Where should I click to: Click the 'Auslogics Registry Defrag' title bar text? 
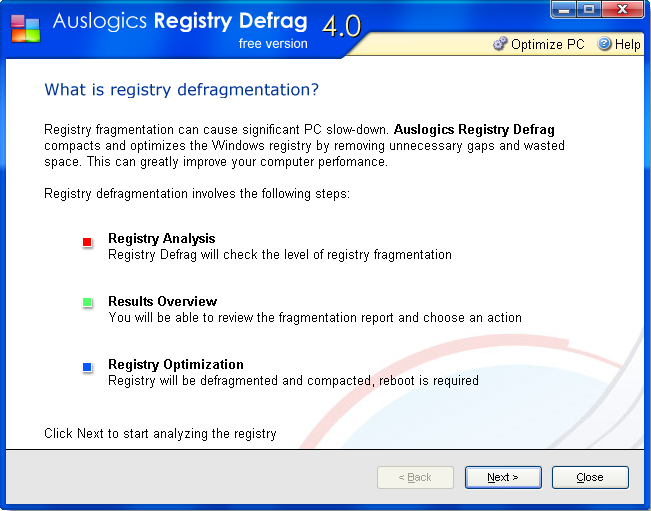point(180,21)
